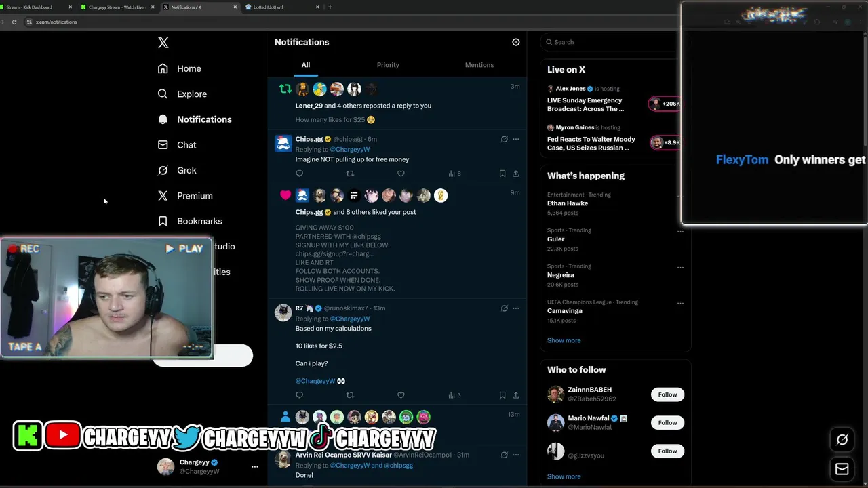
Task: Open the R7 profile avatar
Action: (283, 312)
